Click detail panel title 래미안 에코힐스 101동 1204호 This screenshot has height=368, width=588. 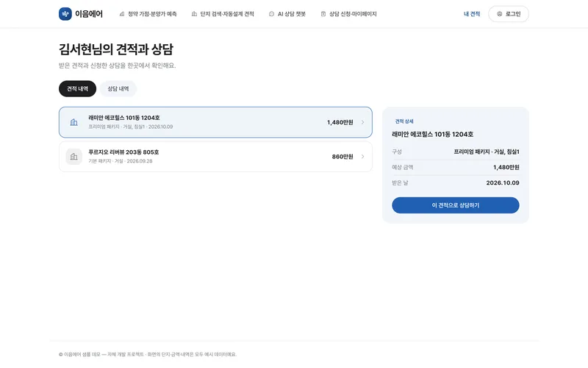432,134
